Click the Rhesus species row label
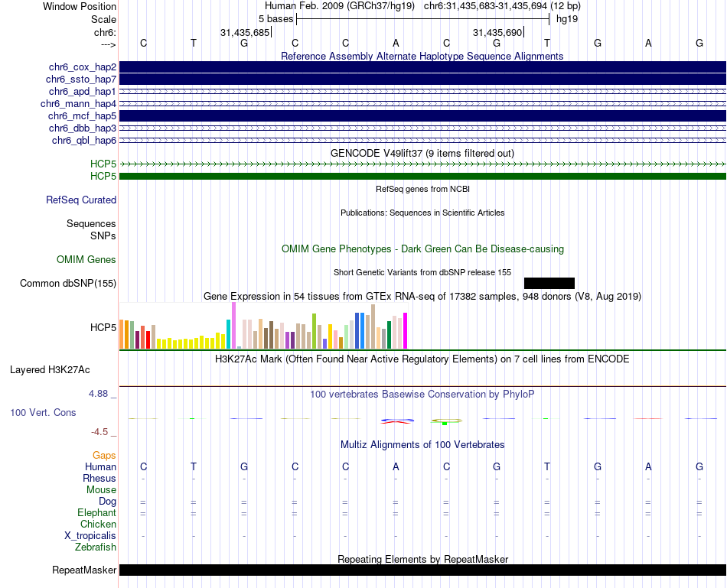Screen dimensions: 727x588 [99, 478]
